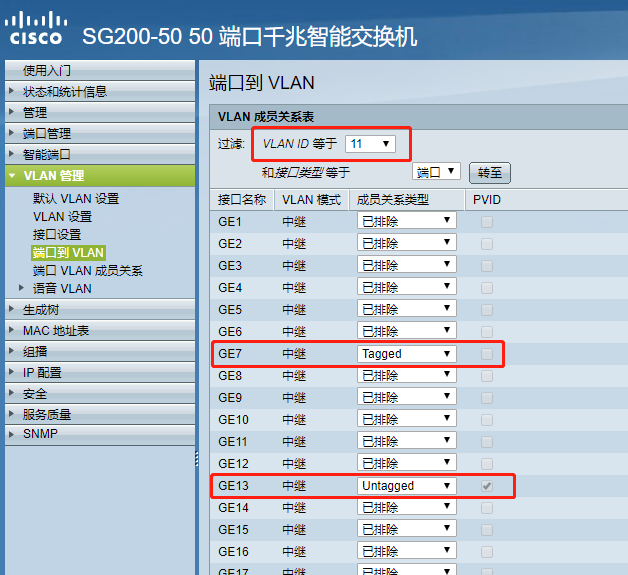Toggle PVID checkbox for GE9
The image size is (628, 575).
(487, 398)
